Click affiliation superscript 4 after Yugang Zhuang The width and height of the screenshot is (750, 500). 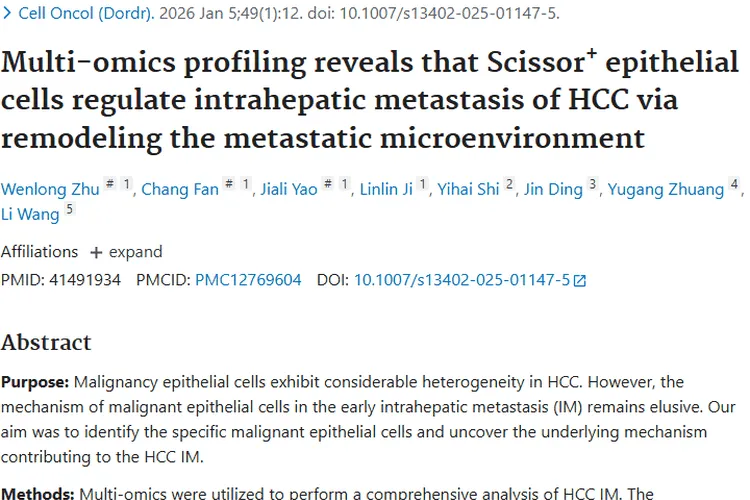[x=735, y=185]
